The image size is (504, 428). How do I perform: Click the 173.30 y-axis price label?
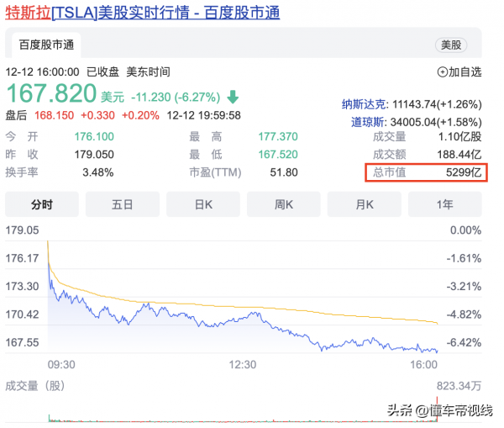click(x=22, y=286)
